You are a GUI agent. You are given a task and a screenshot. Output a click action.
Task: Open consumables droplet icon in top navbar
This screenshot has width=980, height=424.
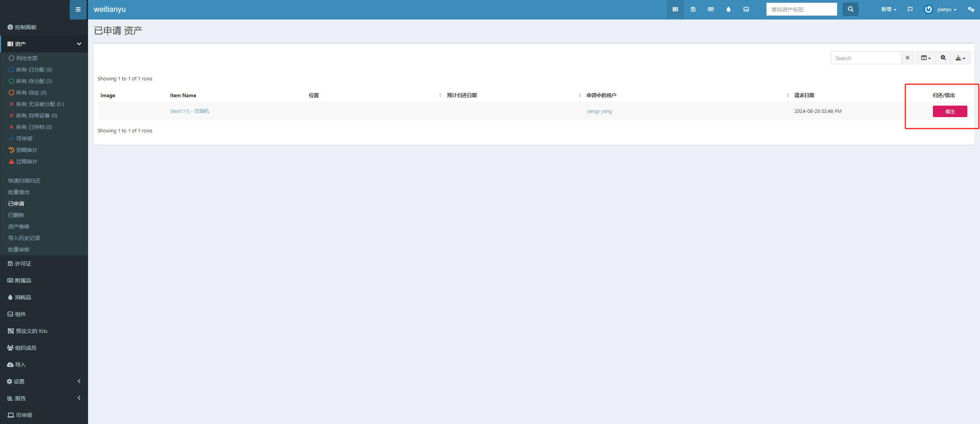pos(728,10)
